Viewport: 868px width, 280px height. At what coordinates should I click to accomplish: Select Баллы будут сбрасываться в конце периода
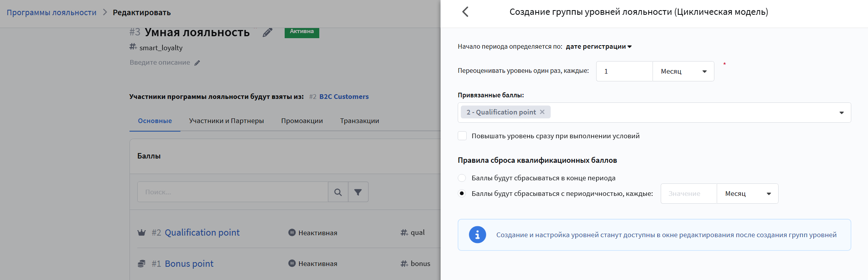point(462,178)
